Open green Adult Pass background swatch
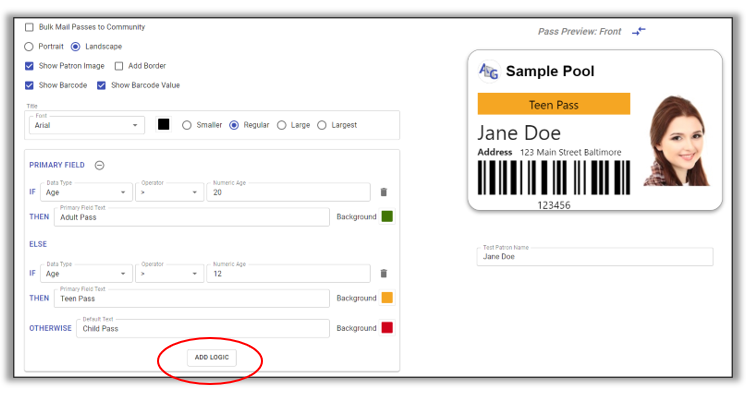Screen dimensions: 746x395 [387, 217]
